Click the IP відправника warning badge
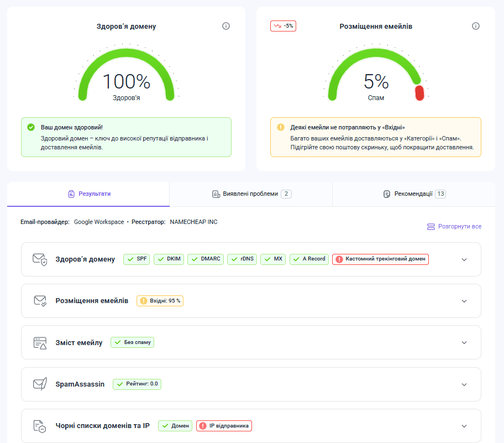 224,426
